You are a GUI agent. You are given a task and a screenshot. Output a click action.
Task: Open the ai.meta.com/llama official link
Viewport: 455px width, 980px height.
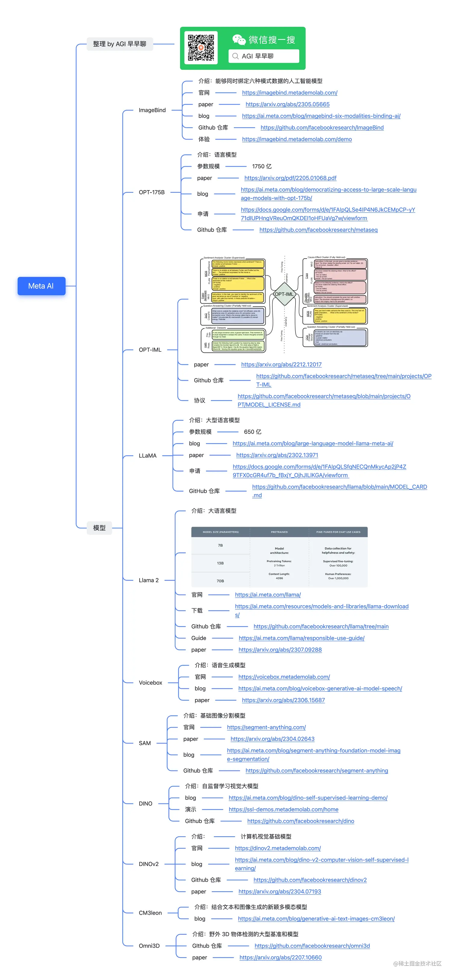tap(268, 595)
